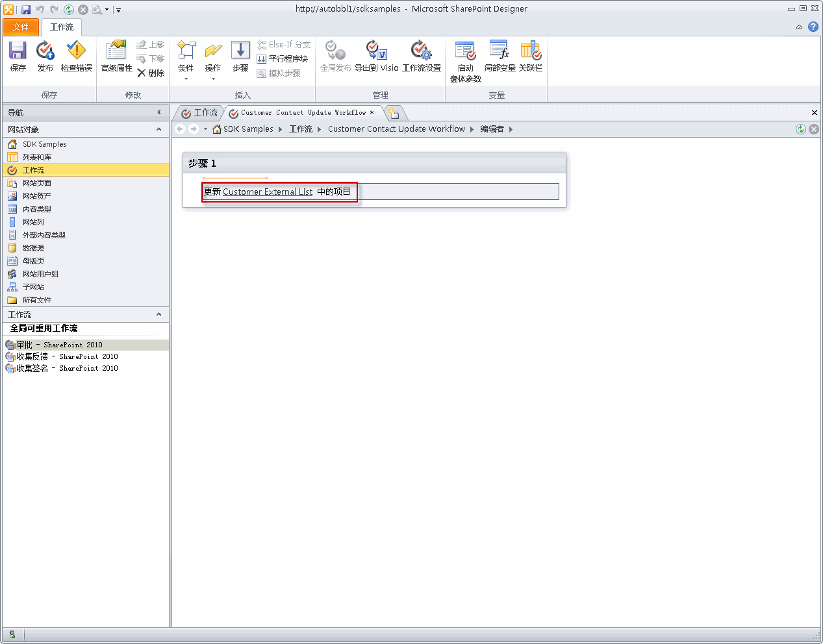Open 网站用户组 (Site Groups)
The image size is (823, 644).
[x=86, y=274]
